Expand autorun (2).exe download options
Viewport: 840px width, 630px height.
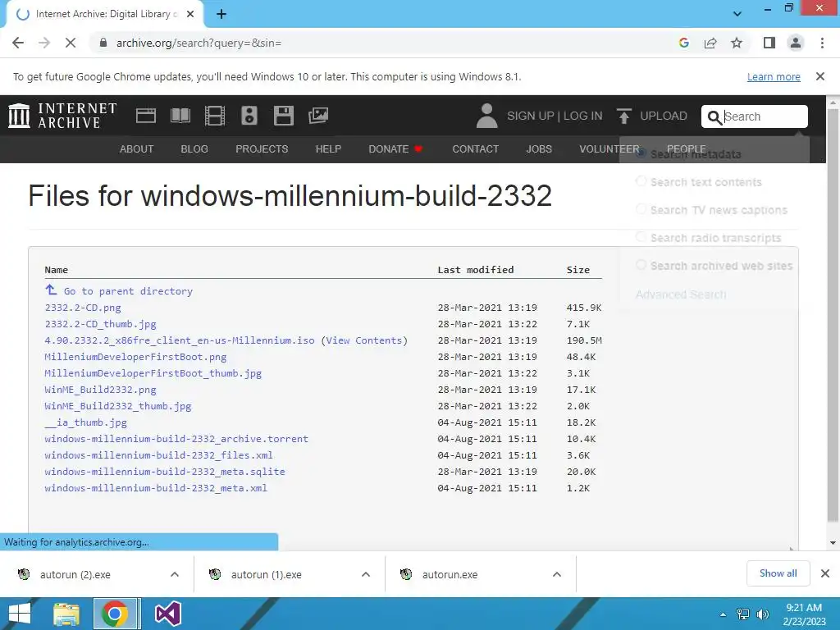pos(175,574)
